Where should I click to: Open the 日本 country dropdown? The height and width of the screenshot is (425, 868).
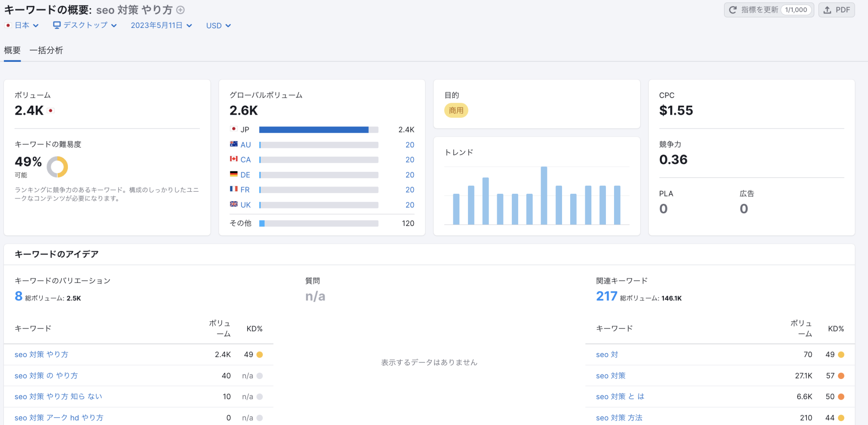tap(22, 25)
